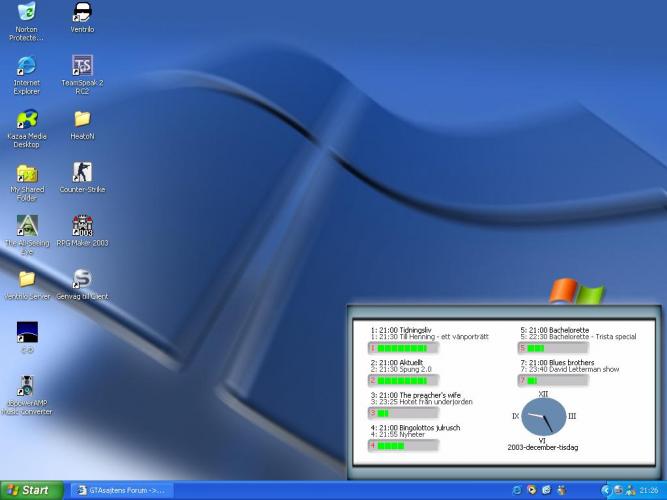
Task: Open the Start menu
Action: point(30,490)
